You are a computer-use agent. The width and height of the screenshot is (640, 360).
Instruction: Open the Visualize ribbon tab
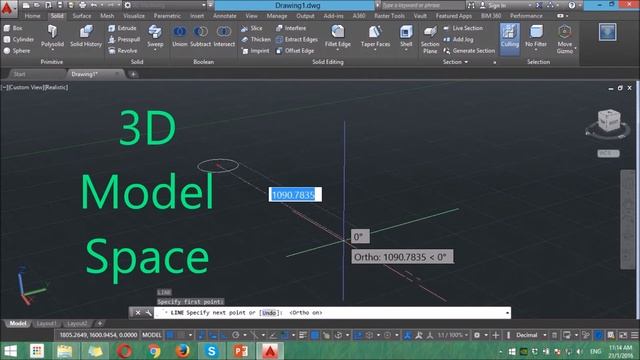click(134, 16)
